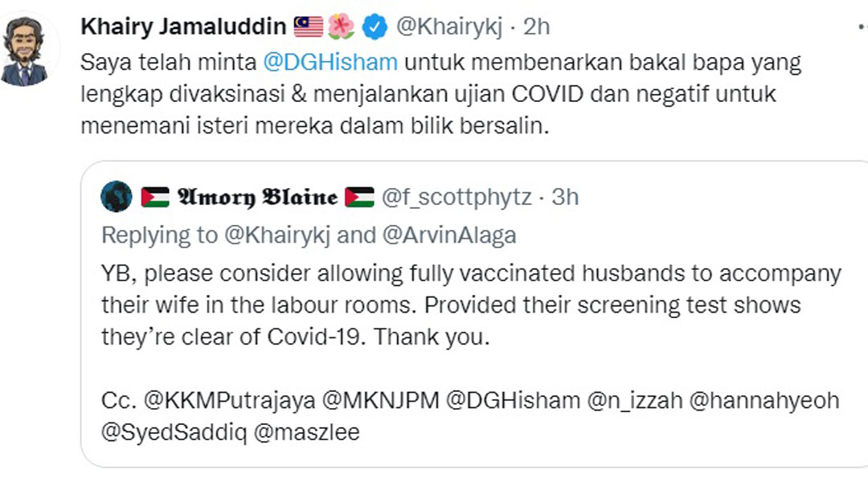Open the Amory Blaine display name
This screenshot has width=868, height=482.
click(257, 197)
